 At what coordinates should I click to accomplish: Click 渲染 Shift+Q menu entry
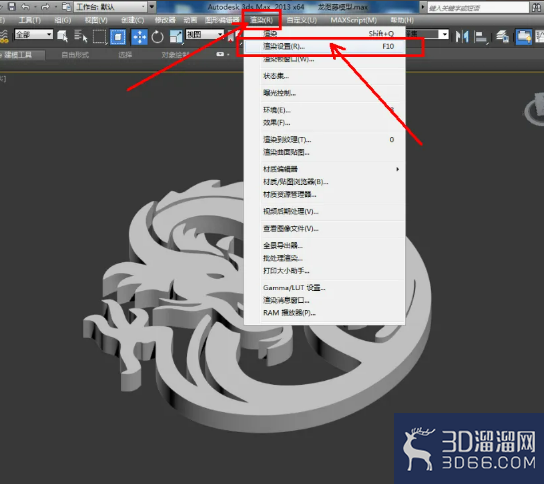pyautogui.click(x=325, y=34)
